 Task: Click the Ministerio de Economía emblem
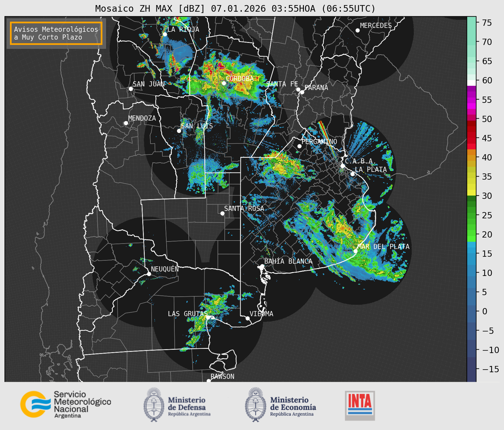click(256, 405)
